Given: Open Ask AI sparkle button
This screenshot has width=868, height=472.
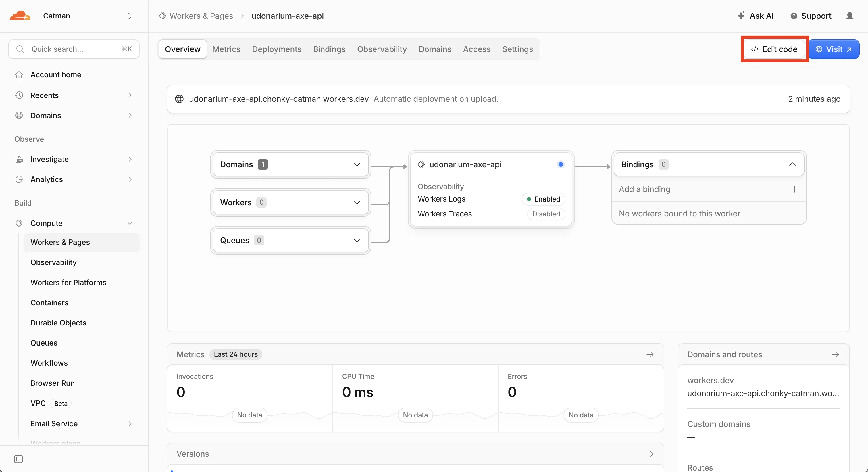Looking at the screenshot, I should click(755, 16).
